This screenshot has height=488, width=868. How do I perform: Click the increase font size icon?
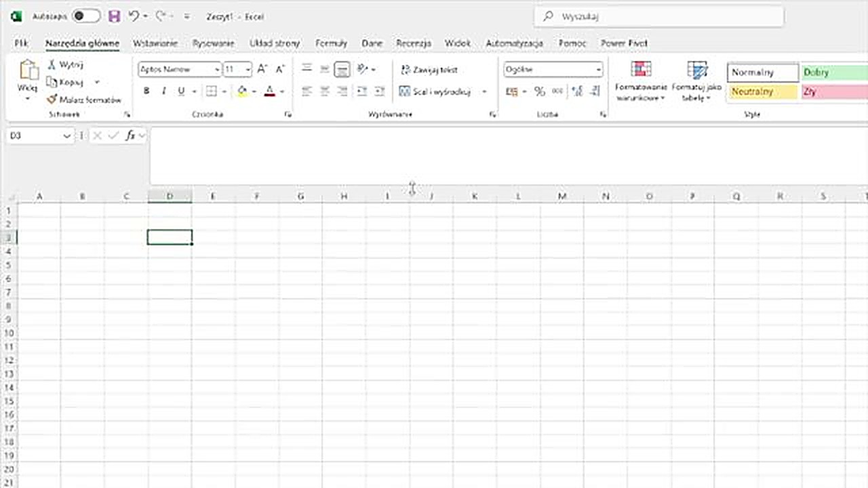262,69
